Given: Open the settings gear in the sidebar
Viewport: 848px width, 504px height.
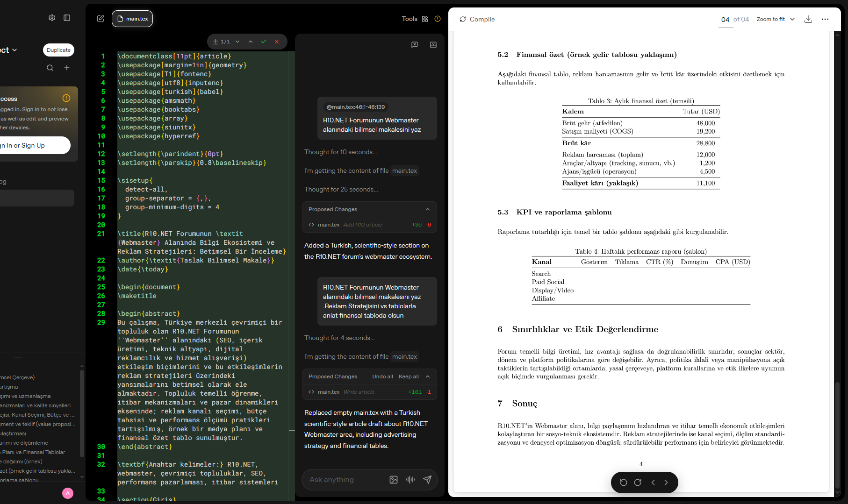Looking at the screenshot, I should [x=52, y=18].
